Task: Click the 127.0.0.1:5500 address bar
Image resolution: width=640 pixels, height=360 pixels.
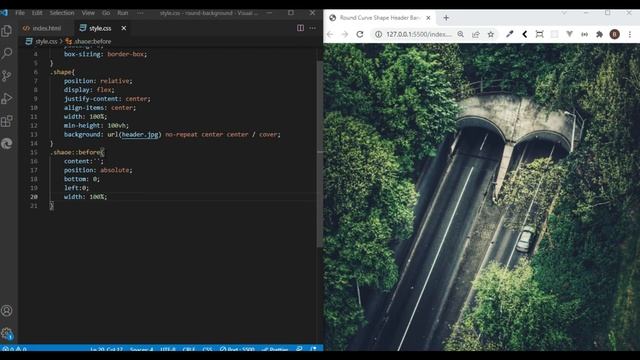Action: click(419, 34)
